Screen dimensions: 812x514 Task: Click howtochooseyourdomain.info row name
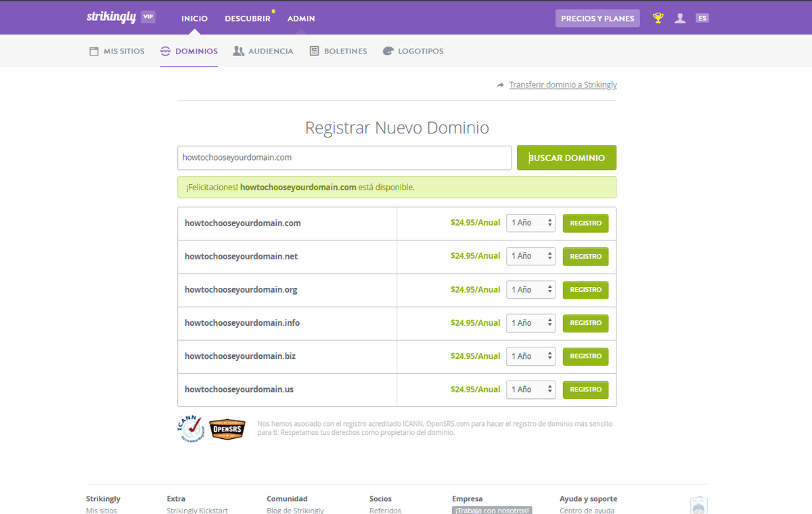tap(242, 323)
